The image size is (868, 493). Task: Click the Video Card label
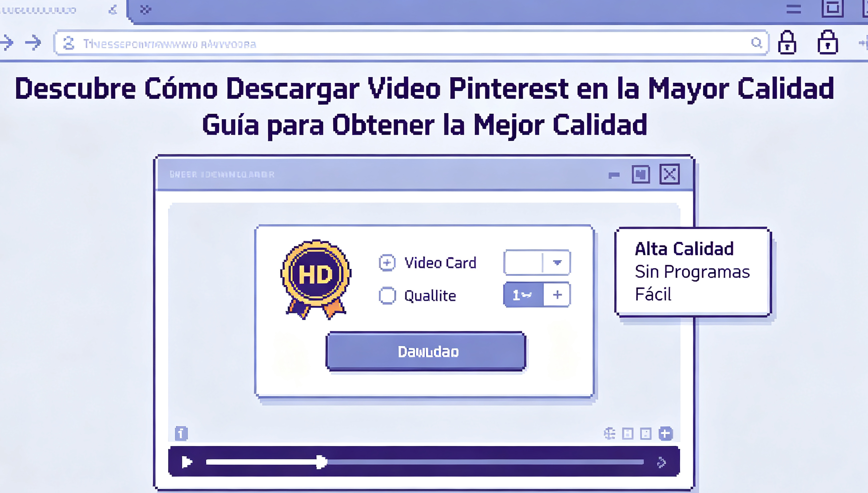point(440,263)
